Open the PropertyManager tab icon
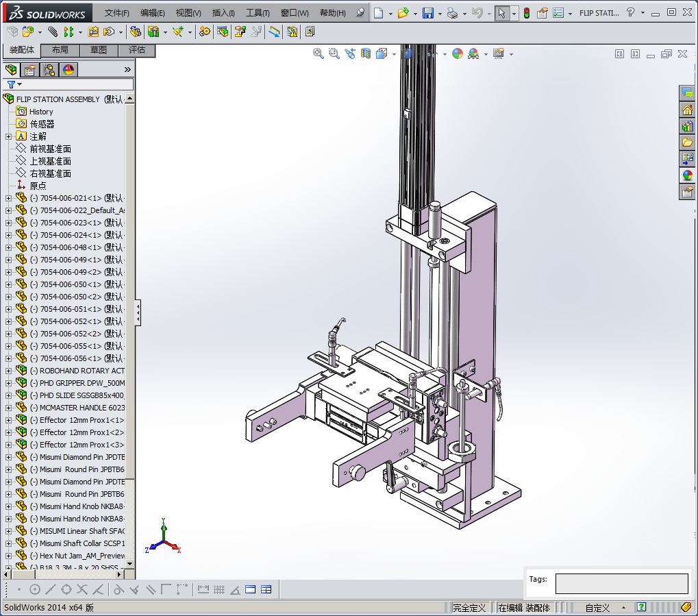 point(30,70)
